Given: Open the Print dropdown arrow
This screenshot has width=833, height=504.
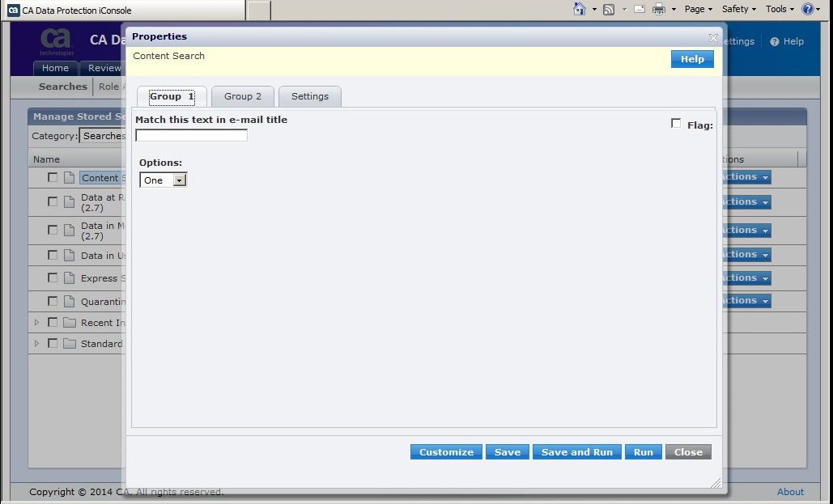Looking at the screenshot, I should tap(674, 10).
